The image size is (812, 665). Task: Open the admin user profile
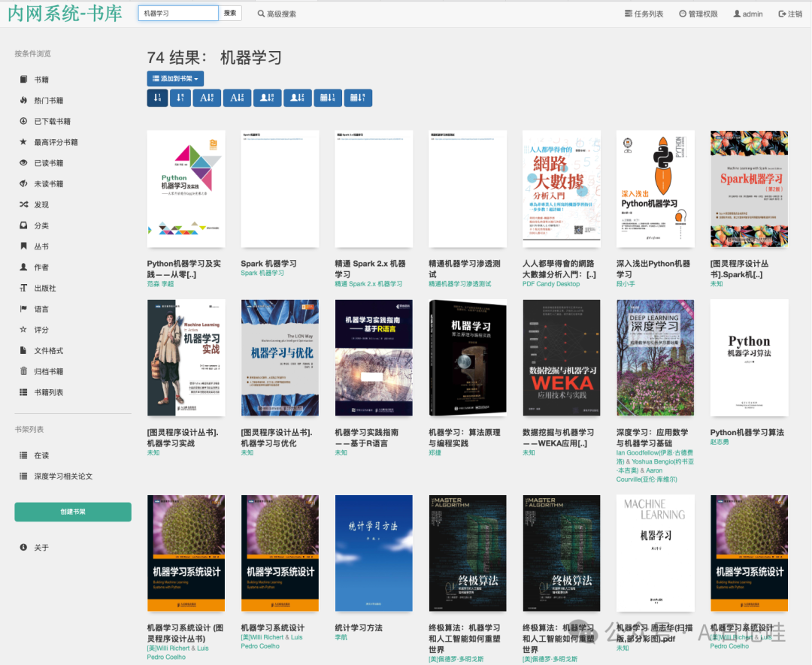pyautogui.click(x=748, y=14)
